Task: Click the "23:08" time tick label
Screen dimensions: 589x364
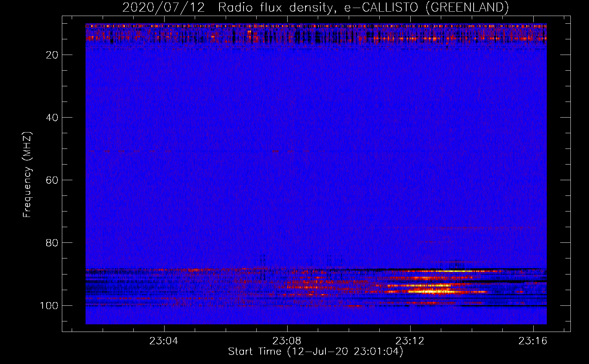Action: point(287,341)
